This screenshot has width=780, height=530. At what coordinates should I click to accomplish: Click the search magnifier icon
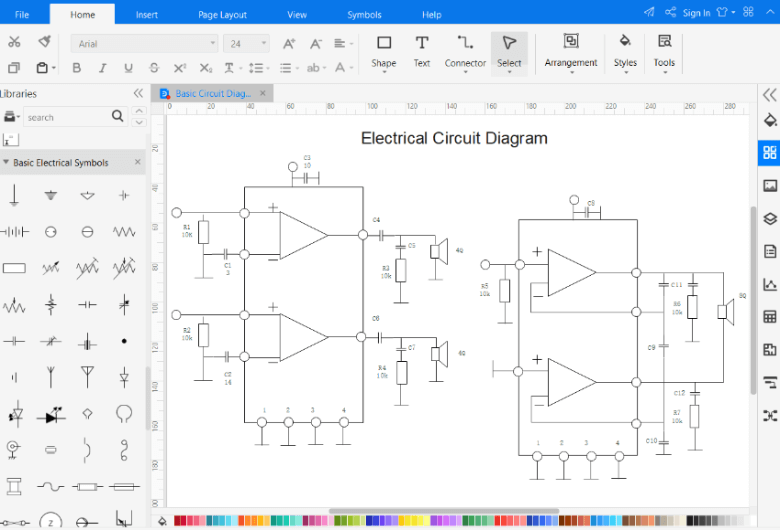click(118, 116)
